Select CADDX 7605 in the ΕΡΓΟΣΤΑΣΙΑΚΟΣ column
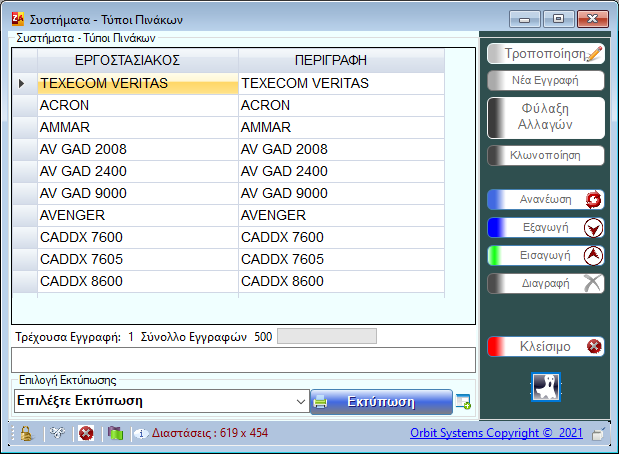 coord(138,260)
